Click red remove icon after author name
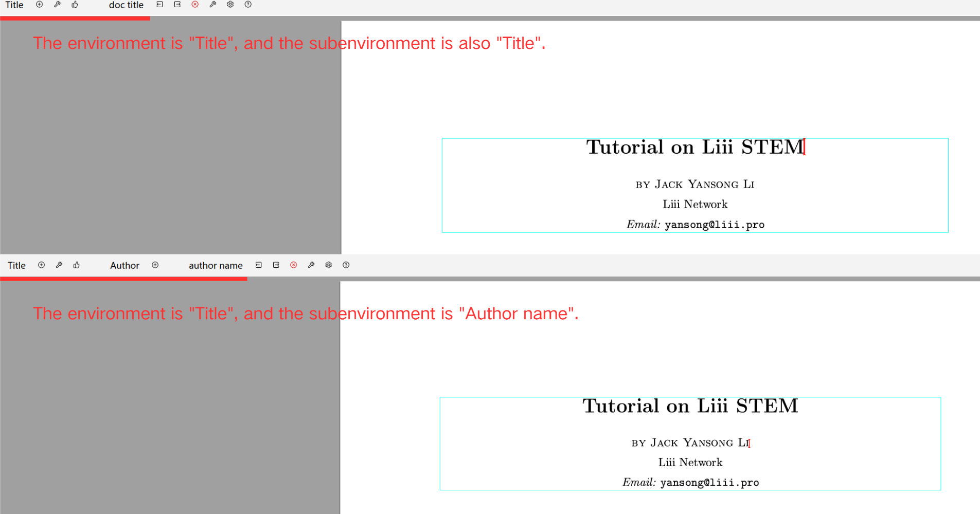The height and width of the screenshot is (514, 980). tap(293, 265)
